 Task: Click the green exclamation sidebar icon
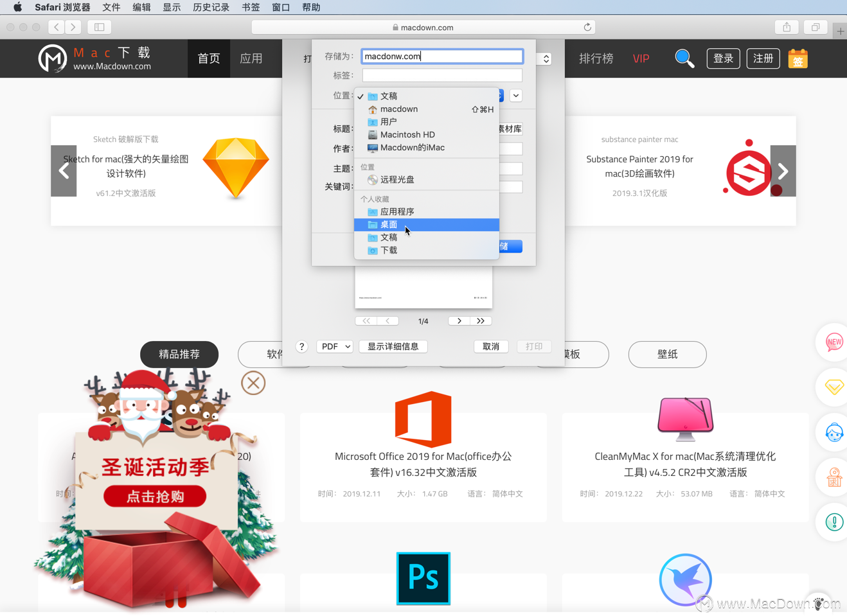tap(834, 522)
